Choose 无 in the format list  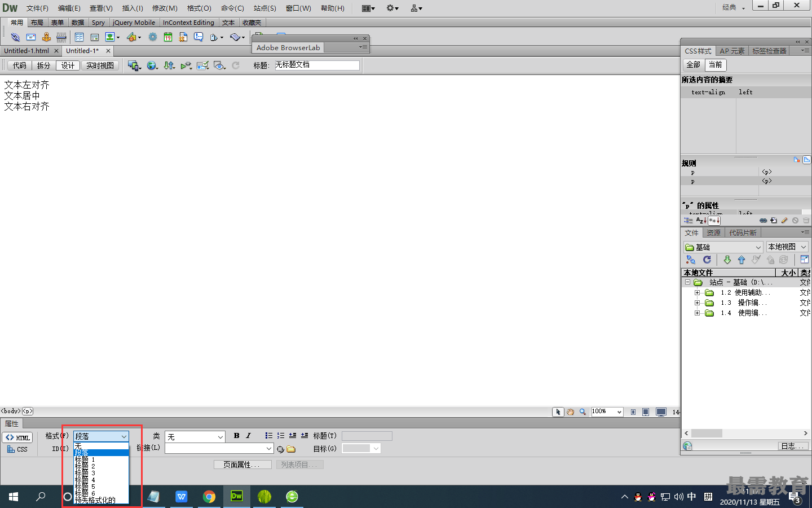tap(101, 446)
